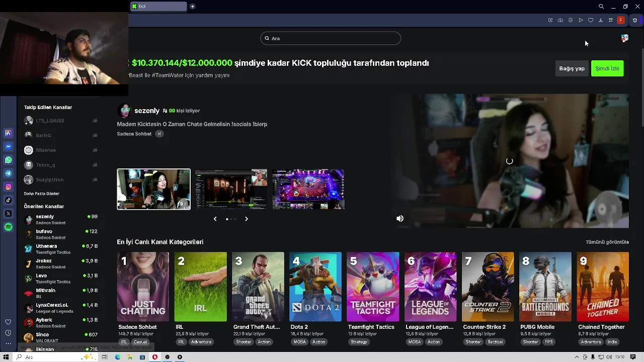
Task: Open a new browser tab with plus
Action: (x=192, y=7)
